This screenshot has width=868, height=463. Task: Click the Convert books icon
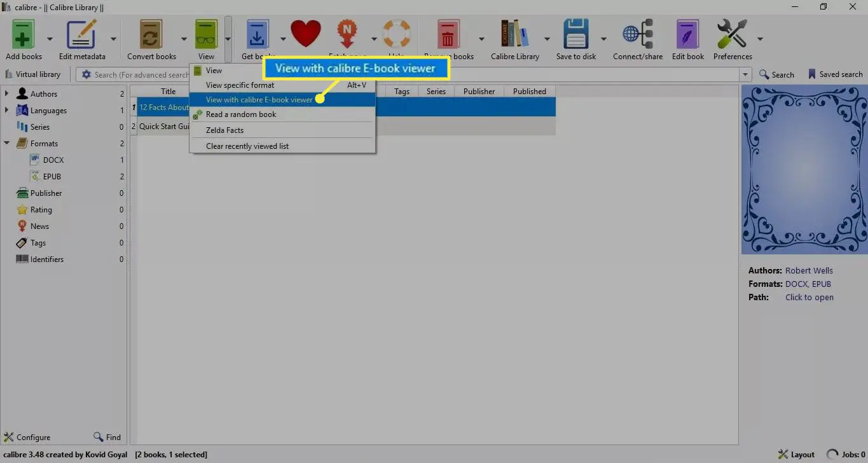coord(151,35)
